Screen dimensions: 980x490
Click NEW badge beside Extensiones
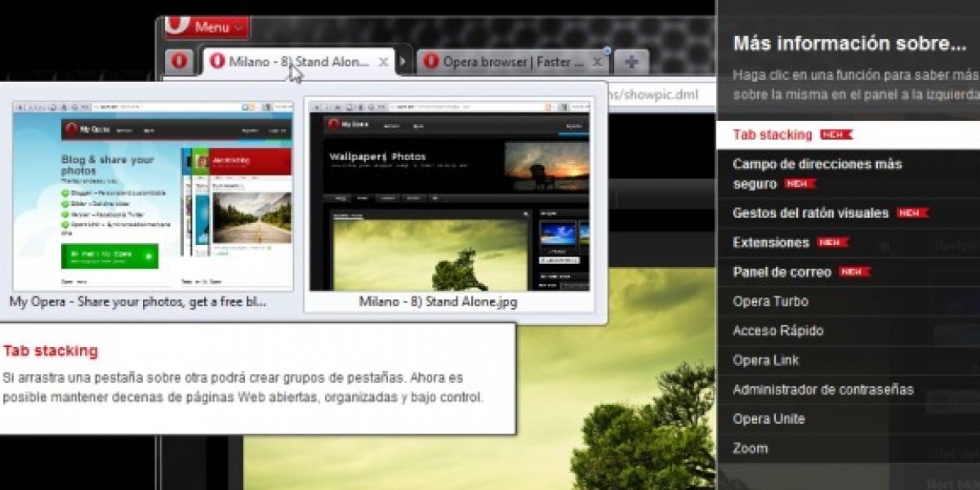click(833, 243)
